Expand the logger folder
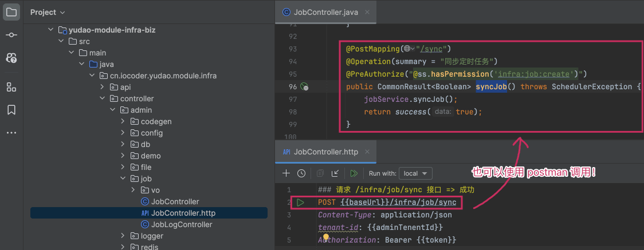The width and height of the screenshot is (644, 250). click(124, 236)
